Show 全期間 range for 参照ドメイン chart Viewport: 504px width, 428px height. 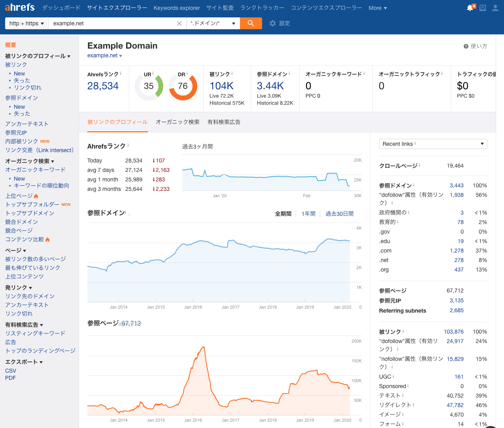(x=283, y=214)
